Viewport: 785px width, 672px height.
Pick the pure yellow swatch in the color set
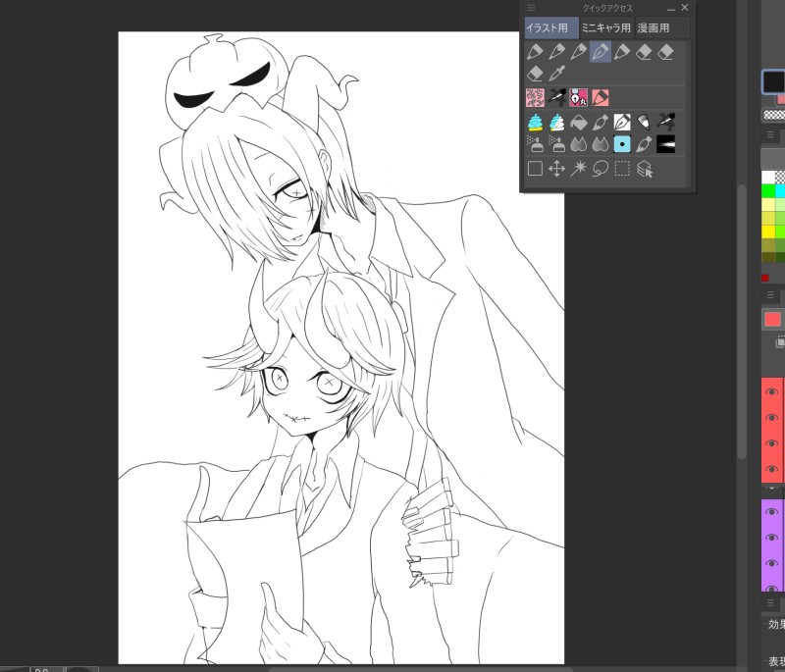pyautogui.click(x=768, y=233)
